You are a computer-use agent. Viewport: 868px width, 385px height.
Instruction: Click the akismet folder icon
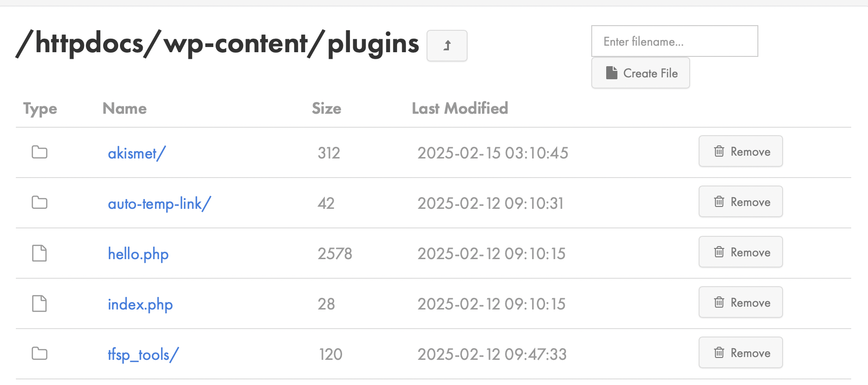coord(40,152)
